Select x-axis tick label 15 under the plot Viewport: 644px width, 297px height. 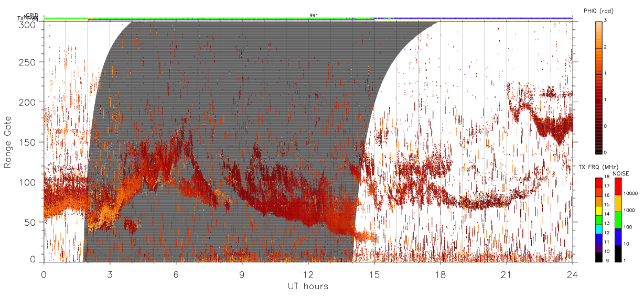click(374, 274)
